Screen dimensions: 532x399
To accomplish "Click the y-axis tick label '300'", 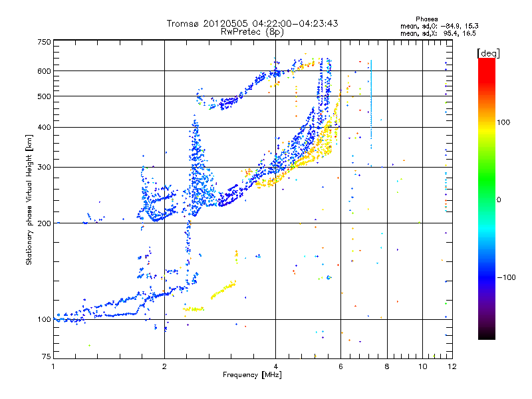I will [x=45, y=168].
